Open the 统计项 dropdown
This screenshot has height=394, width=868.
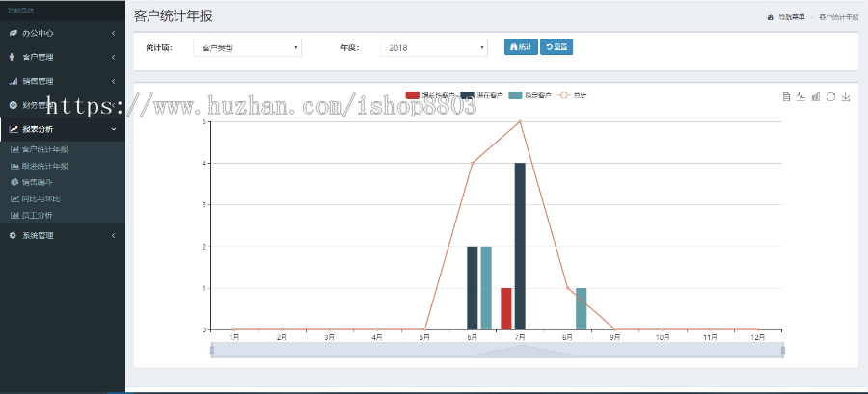(x=247, y=48)
